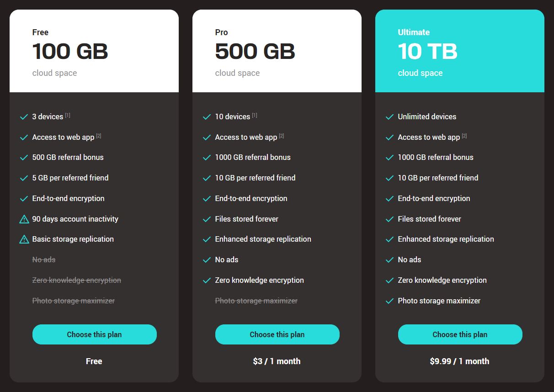Image resolution: width=554 pixels, height=392 pixels.
Task: Click the Pro plan Files stored forever checkmark
Action: [207, 219]
